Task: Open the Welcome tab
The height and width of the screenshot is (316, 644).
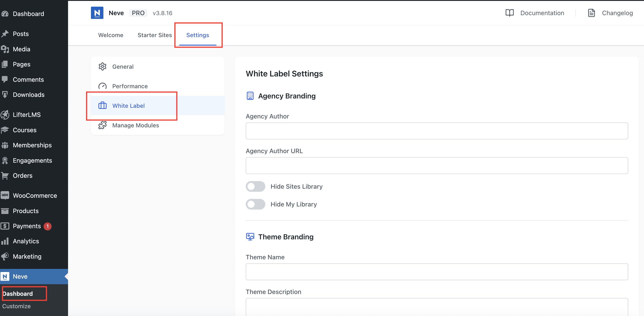Action: click(x=111, y=35)
